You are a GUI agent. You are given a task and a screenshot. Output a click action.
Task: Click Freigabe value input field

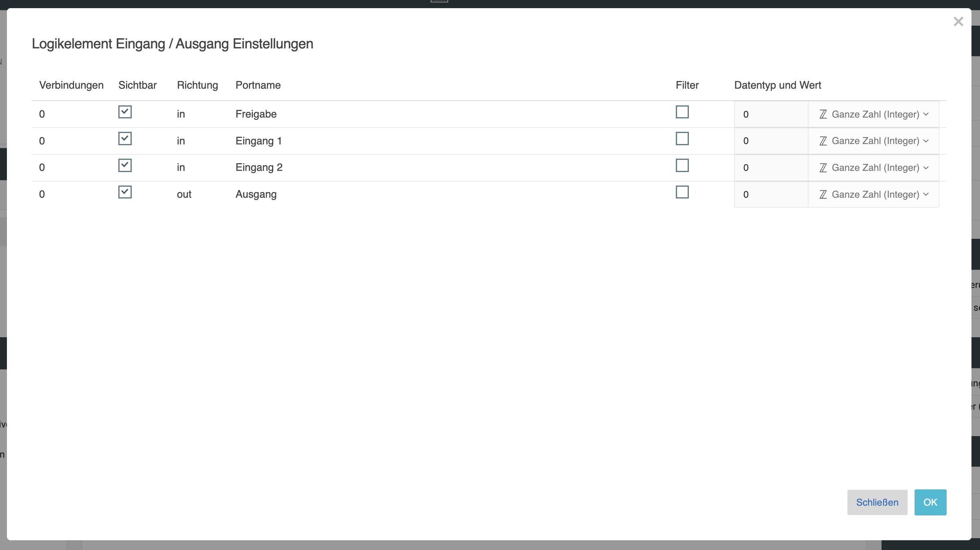pos(771,114)
